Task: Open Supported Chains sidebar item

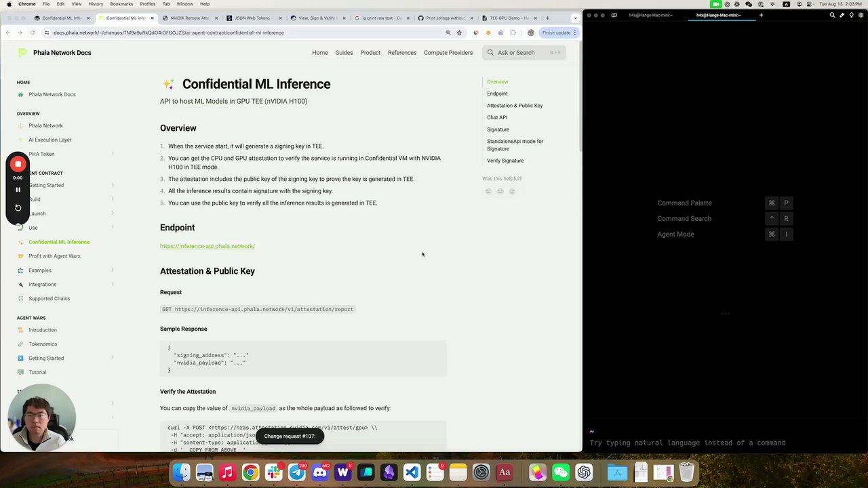Action: pos(50,299)
